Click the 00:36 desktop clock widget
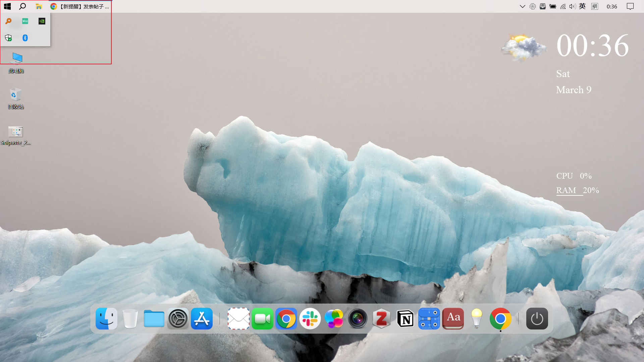 (592, 46)
